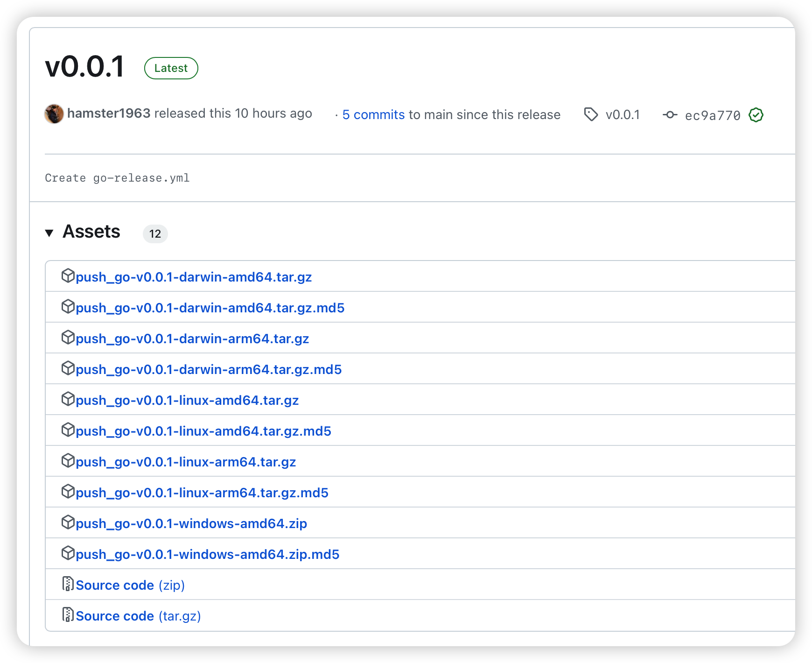Click the v0.0.1 tag label
The image size is (812, 663).
point(623,115)
